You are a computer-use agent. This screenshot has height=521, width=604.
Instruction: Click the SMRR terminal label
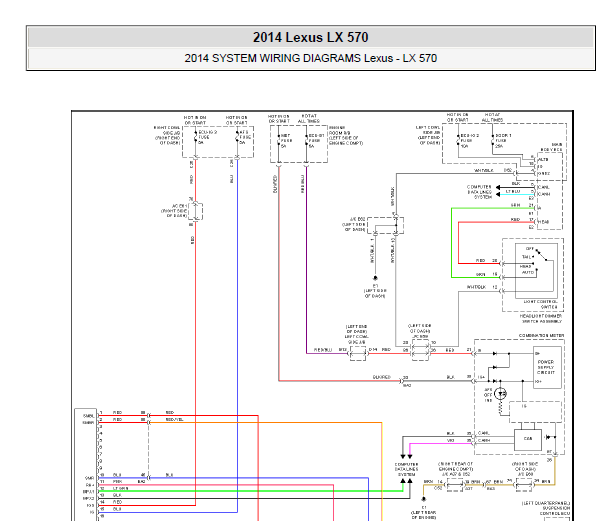click(88, 423)
